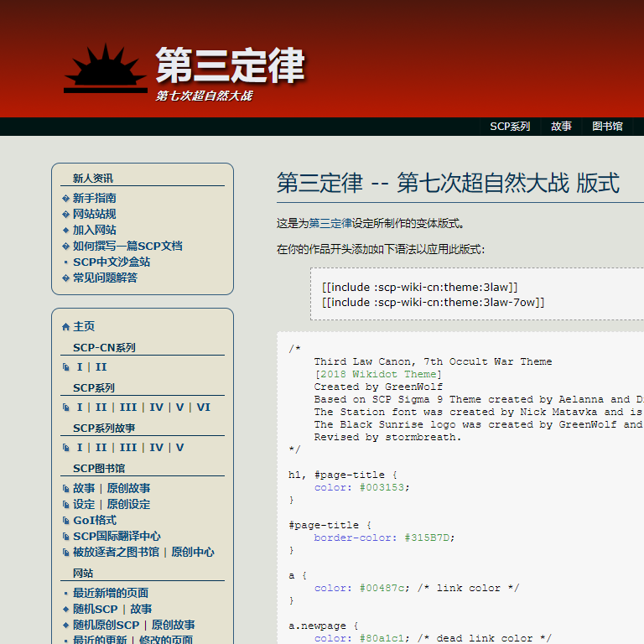
Task: Click the icon beside SCP国际翻译中心
Action: pos(66,537)
